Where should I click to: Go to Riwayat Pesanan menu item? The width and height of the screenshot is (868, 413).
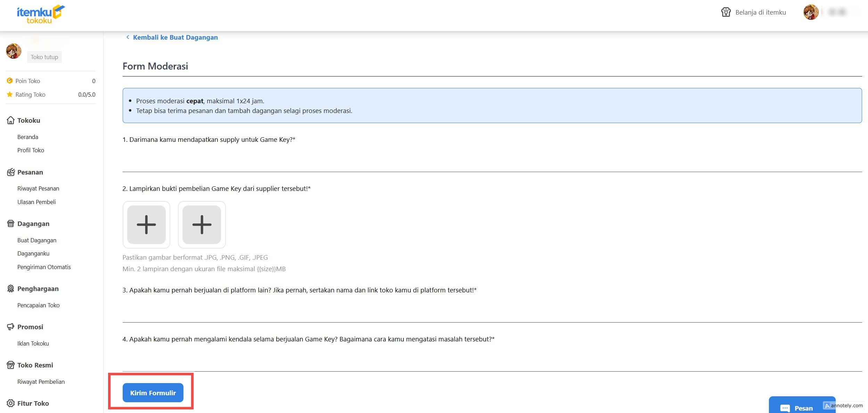[38, 188]
